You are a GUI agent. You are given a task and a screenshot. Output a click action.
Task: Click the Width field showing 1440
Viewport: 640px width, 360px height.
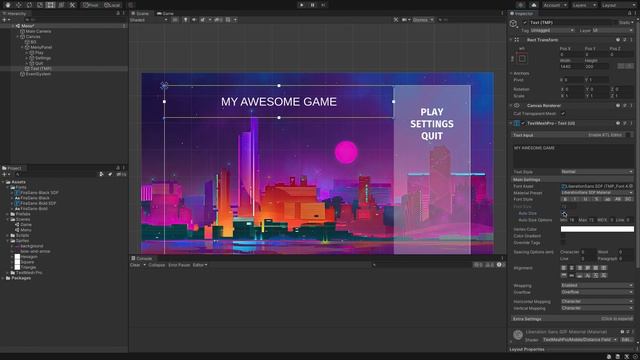coord(571,66)
